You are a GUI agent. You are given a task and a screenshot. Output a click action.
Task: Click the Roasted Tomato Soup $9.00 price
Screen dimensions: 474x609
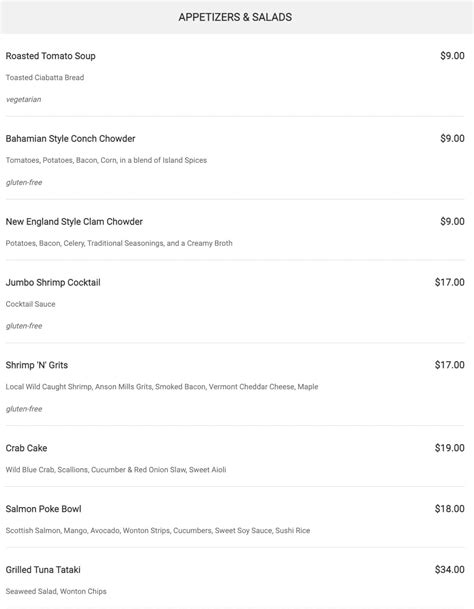click(452, 56)
